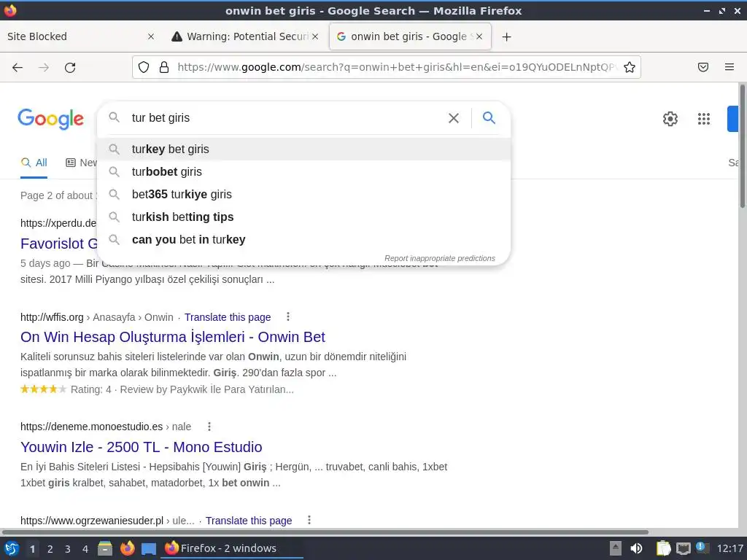Switch to virtual desktop 4
Screen dimensions: 747x560
point(85,549)
